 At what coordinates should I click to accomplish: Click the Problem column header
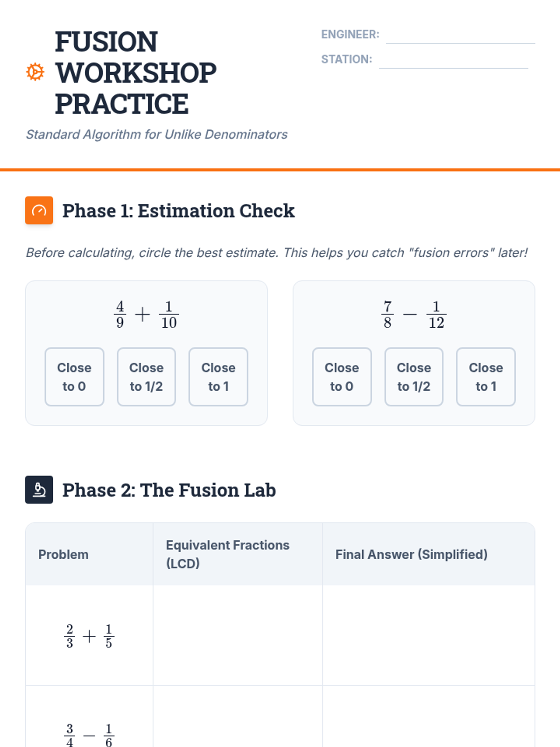(63, 555)
